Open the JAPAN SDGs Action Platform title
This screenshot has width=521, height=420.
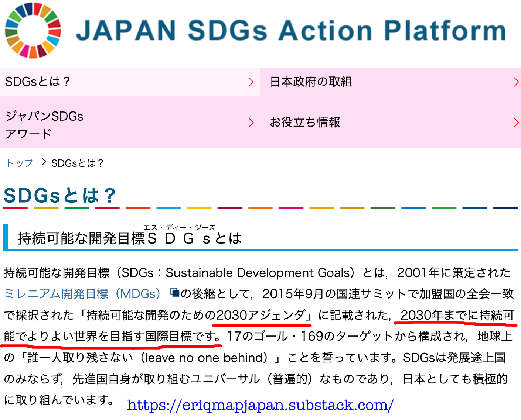pos(291,30)
